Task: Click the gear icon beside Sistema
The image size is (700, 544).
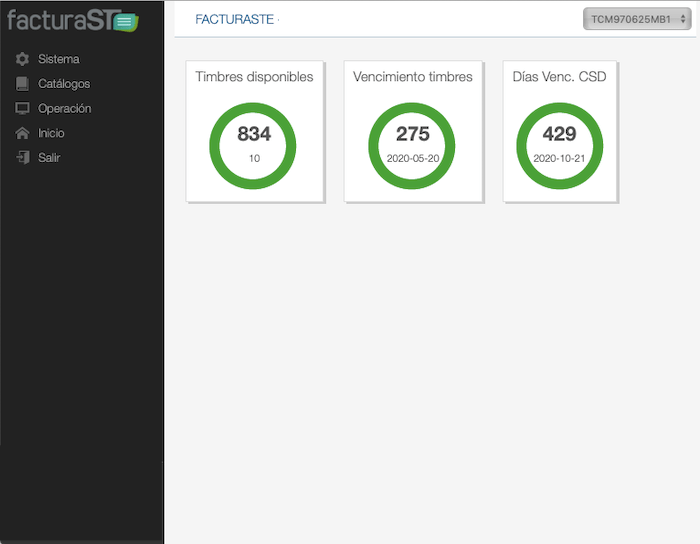Action: pos(23,59)
